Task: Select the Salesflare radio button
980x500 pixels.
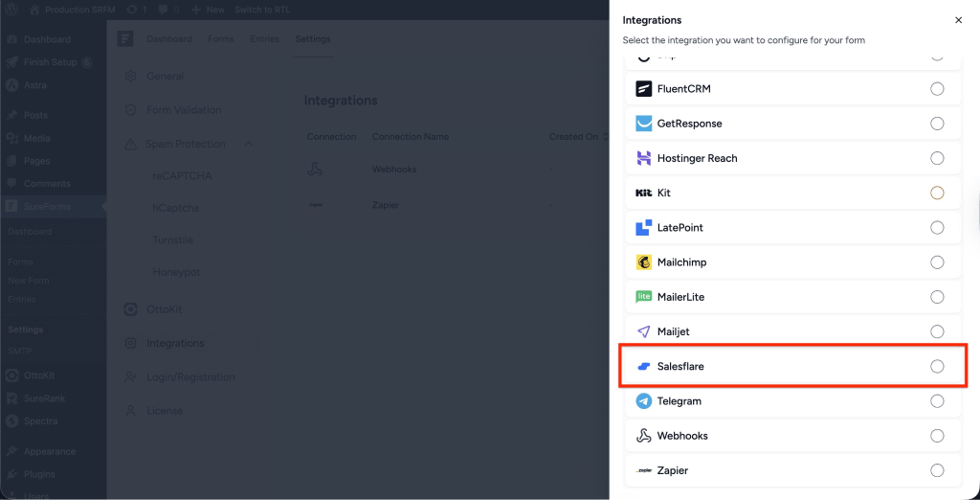Action: point(937,367)
